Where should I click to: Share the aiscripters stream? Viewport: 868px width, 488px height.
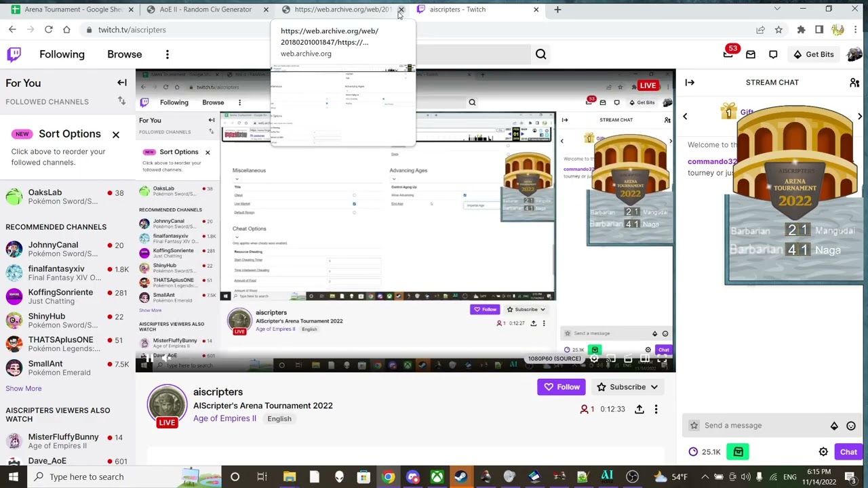pyautogui.click(x=639, y=409)
